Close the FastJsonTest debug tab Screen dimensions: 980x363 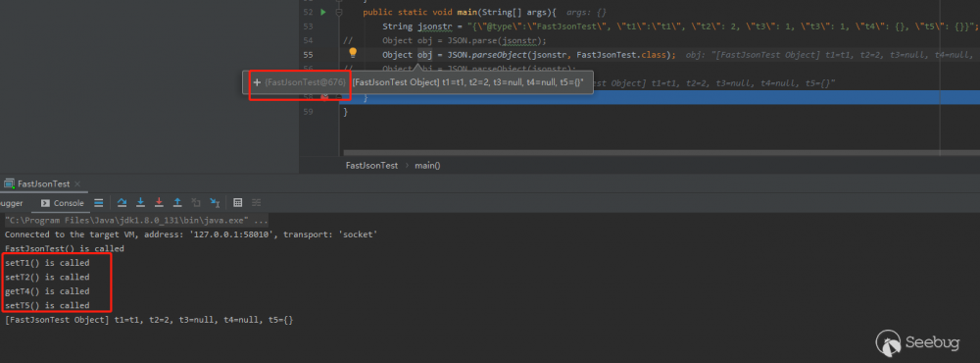77,184
